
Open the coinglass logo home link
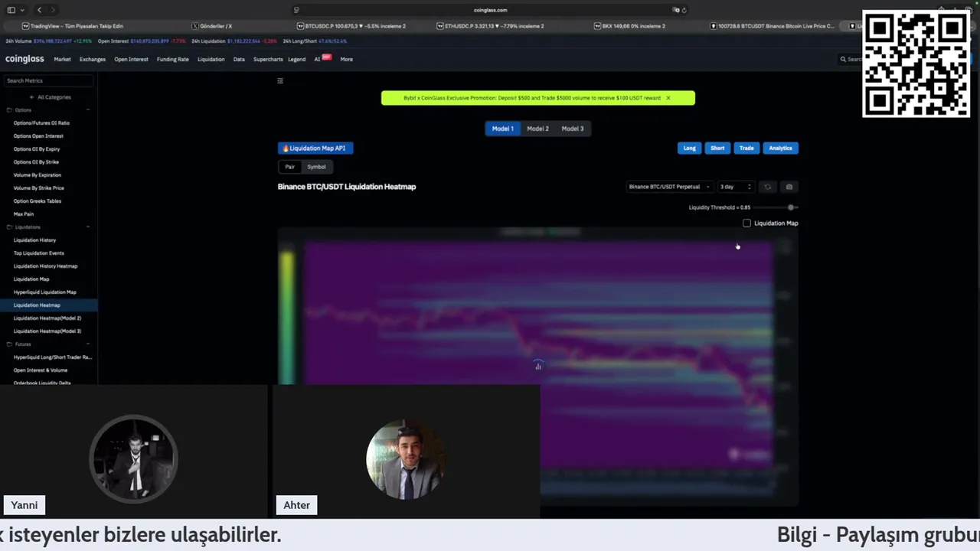24,59
